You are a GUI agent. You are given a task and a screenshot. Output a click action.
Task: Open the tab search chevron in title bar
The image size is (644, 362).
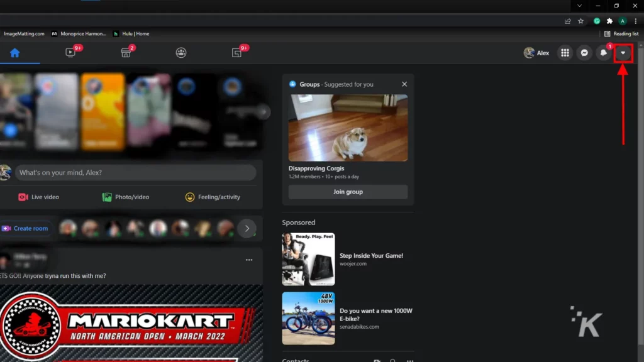(579, 6)
